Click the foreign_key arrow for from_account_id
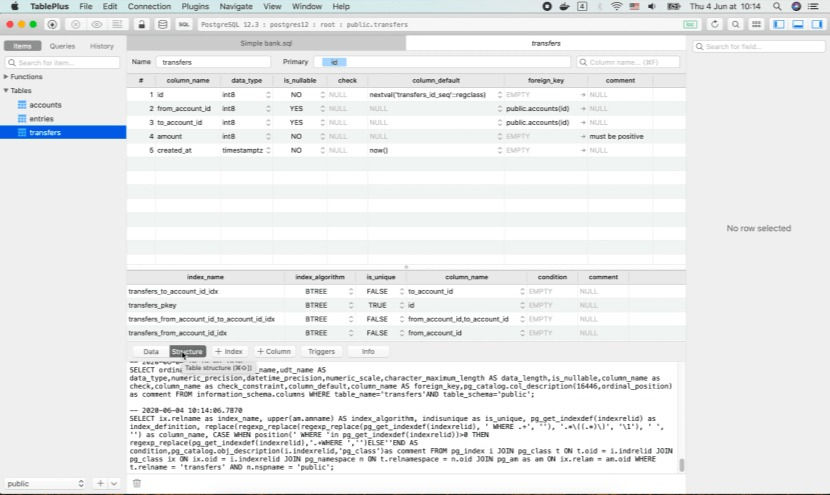The width and height of the screenshot is (830, 495). click(x=583, y=109)
